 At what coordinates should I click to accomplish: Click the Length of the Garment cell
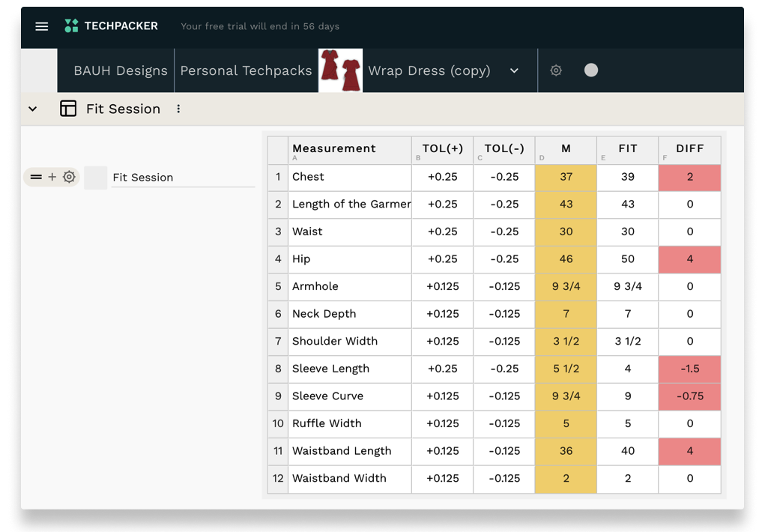coord(350,205)
